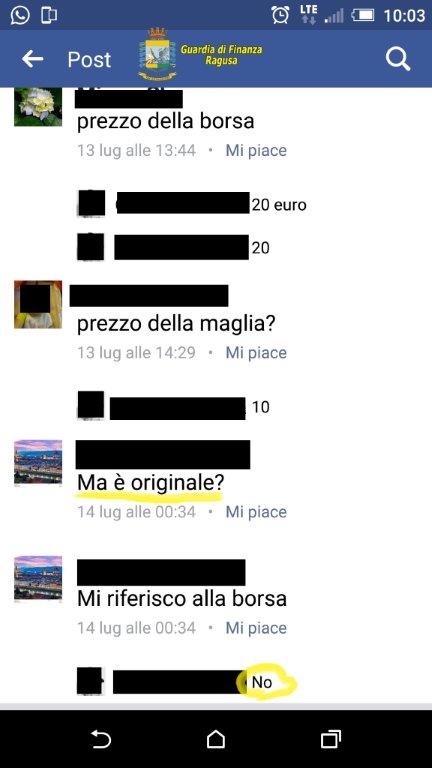Tap the back arrow beside Post
This screenshot has width=432, height=768.
pyautogui.click(x=33, y=59)
